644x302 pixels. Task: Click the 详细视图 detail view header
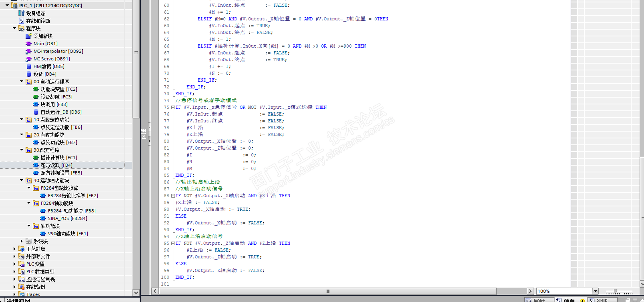coord(18,300)
